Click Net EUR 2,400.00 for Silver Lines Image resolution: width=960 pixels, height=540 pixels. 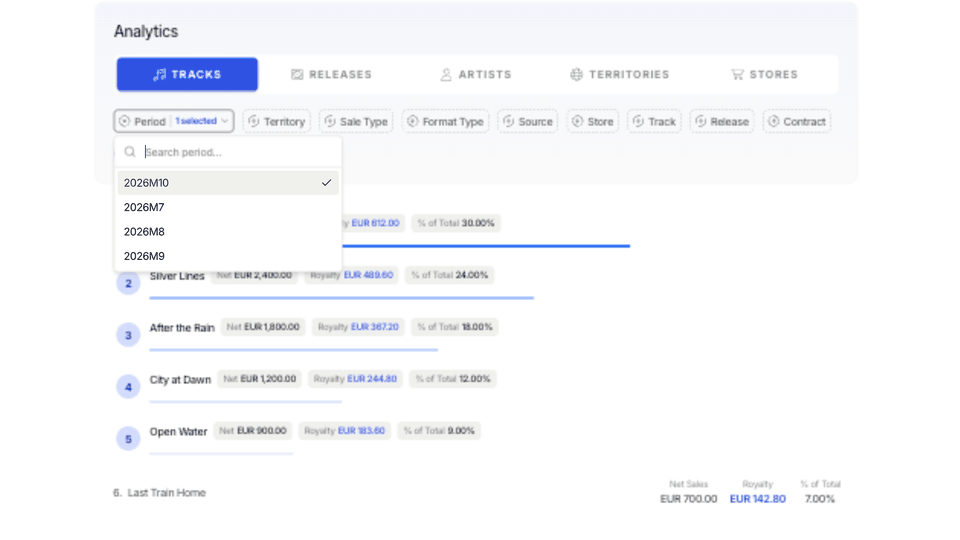tap(254, 275)
